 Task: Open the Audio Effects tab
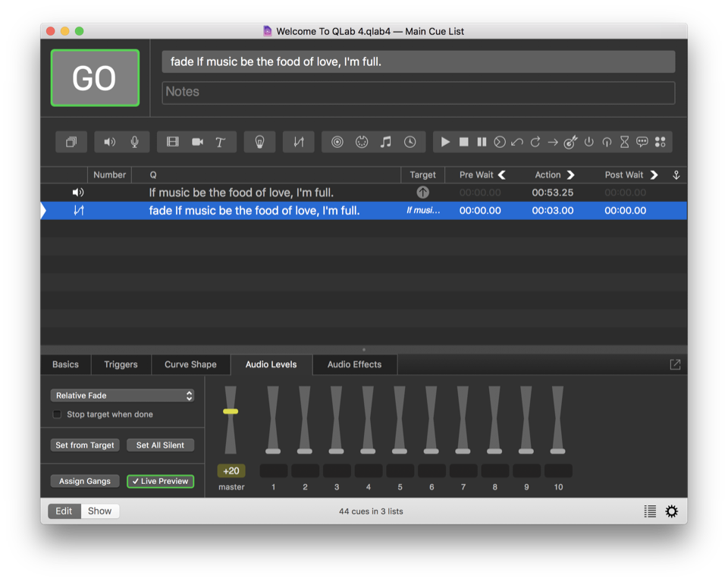click(354, 364)
